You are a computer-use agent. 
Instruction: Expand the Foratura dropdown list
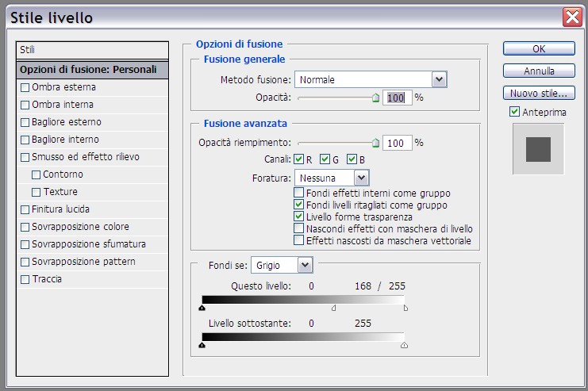[361, 178]
